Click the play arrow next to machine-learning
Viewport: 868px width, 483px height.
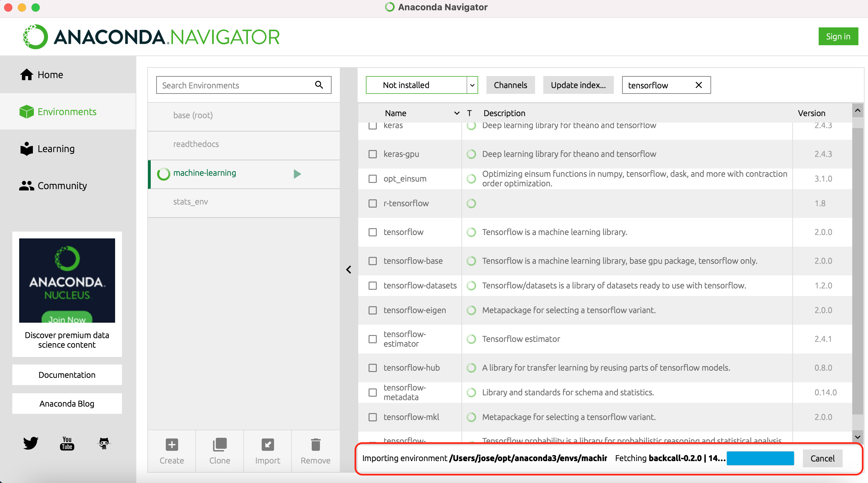click(x=297, y=174)
